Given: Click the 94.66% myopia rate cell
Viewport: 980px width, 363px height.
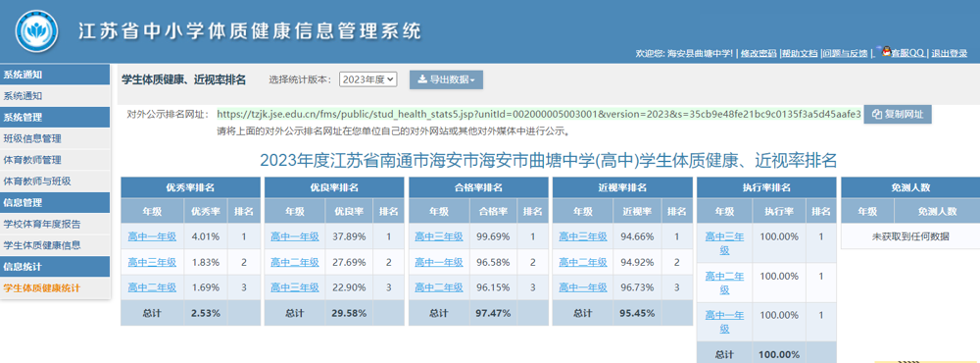Looking at the screenshot, I should click(x=638, y=236).
